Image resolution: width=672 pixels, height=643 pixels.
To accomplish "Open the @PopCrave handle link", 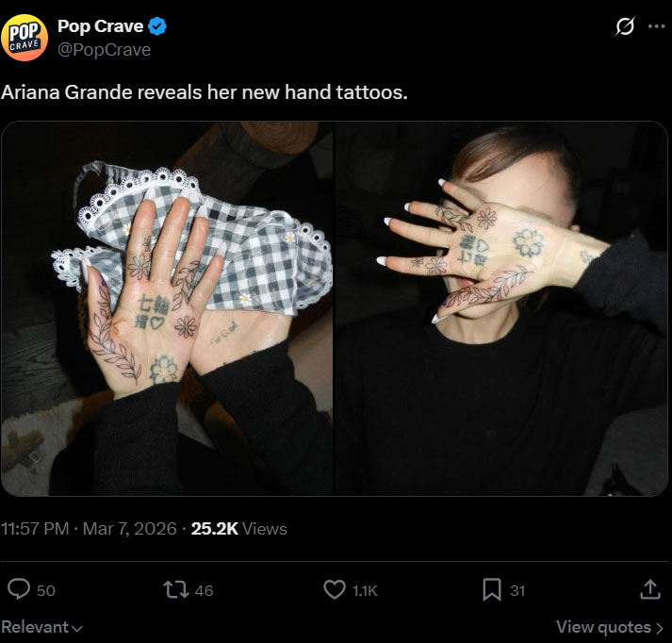I will [104, 50].
